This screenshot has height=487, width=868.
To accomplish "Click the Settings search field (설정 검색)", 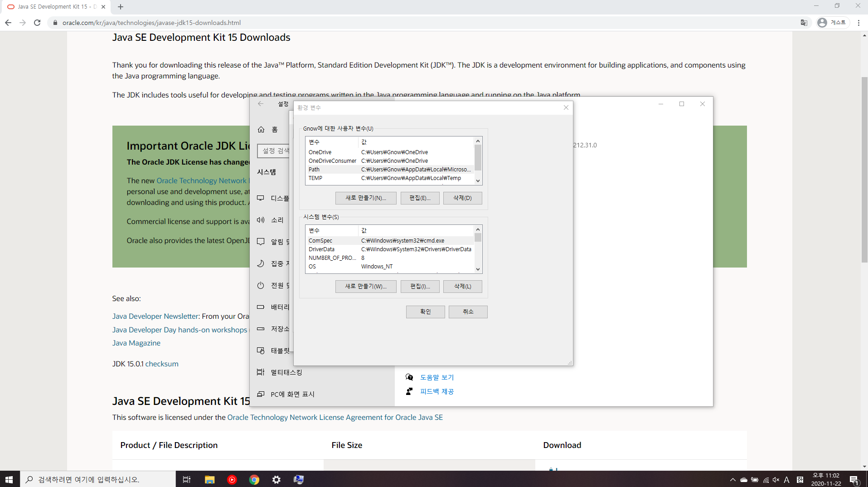I will [273, 151].
